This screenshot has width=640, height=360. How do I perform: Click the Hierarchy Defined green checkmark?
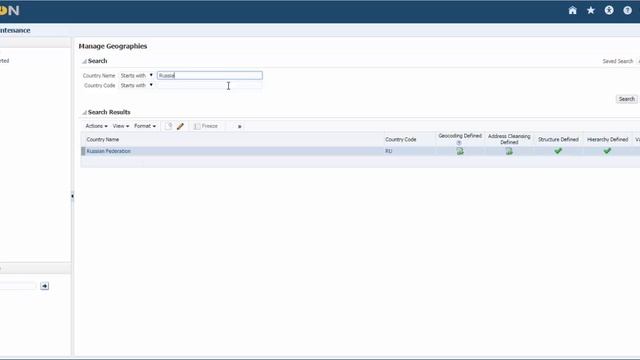pos(607,151)
